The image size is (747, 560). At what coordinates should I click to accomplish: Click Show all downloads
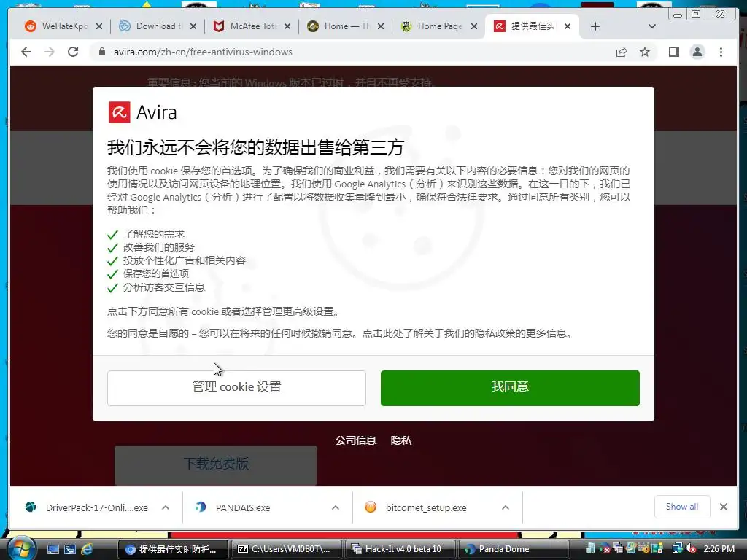click(x=682, y=507)
